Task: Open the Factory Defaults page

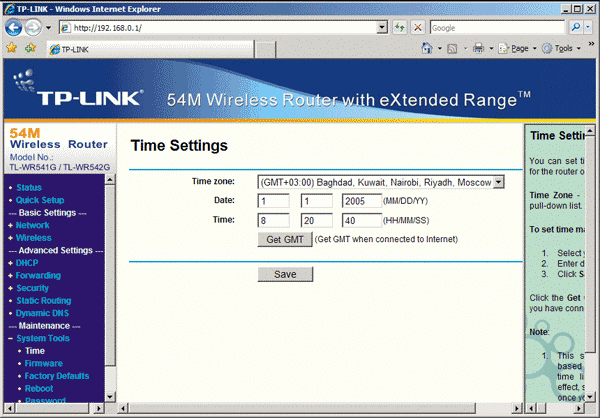Action: pos(57,376)
